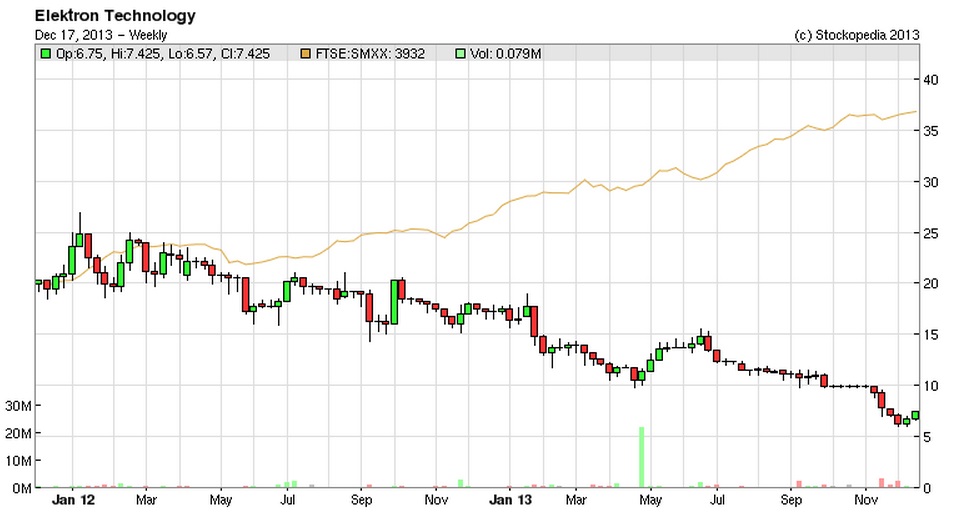Click the 'Vol: 0.079M' legend label
955x525 pixels.
[506, 54]
